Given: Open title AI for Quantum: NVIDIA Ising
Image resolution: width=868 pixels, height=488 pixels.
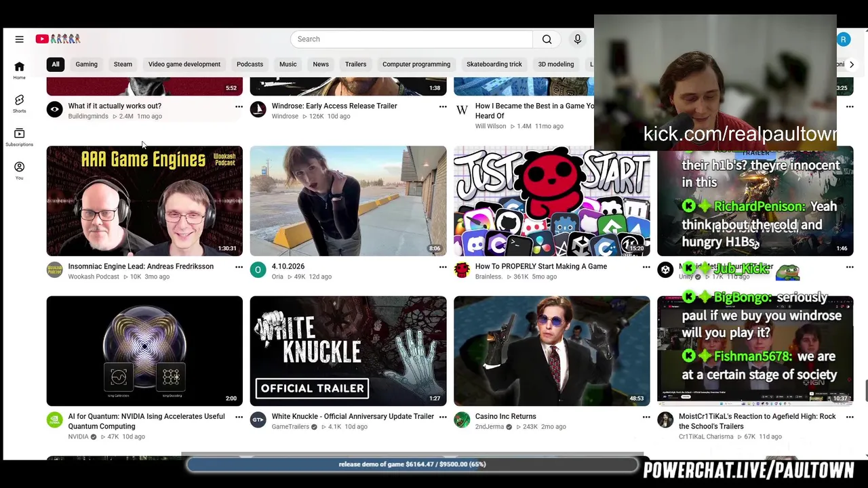Looking at the screenshot, I should click(x=146, y=422).
